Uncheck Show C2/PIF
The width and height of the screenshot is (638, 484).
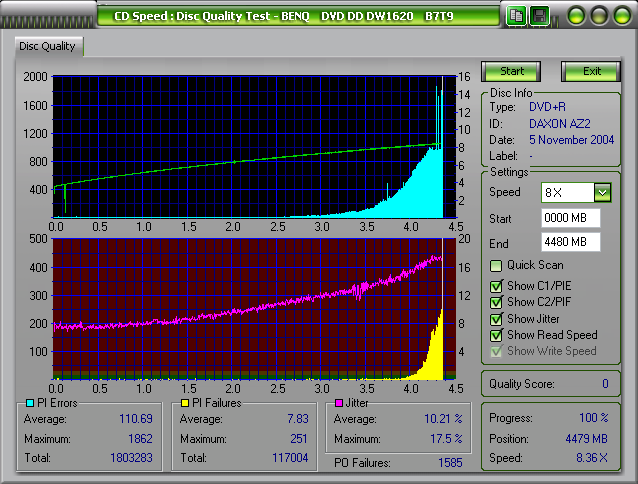tap(496, 303)
